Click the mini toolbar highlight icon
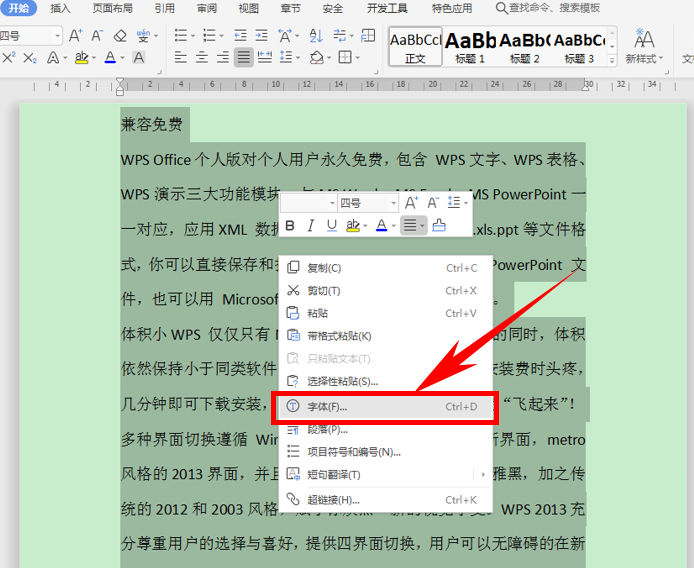The width and height of the screenshot is (694, 568). tap(352, 226)
